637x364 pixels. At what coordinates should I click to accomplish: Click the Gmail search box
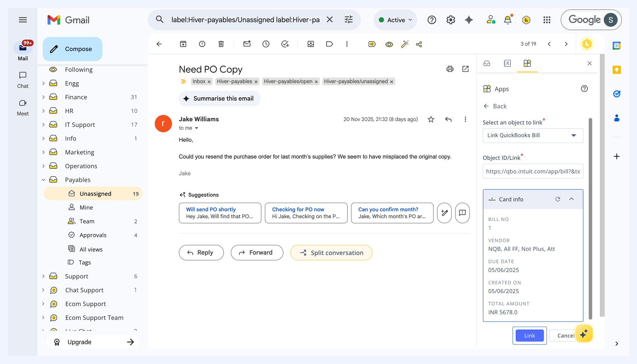click(x=245, y=20)
